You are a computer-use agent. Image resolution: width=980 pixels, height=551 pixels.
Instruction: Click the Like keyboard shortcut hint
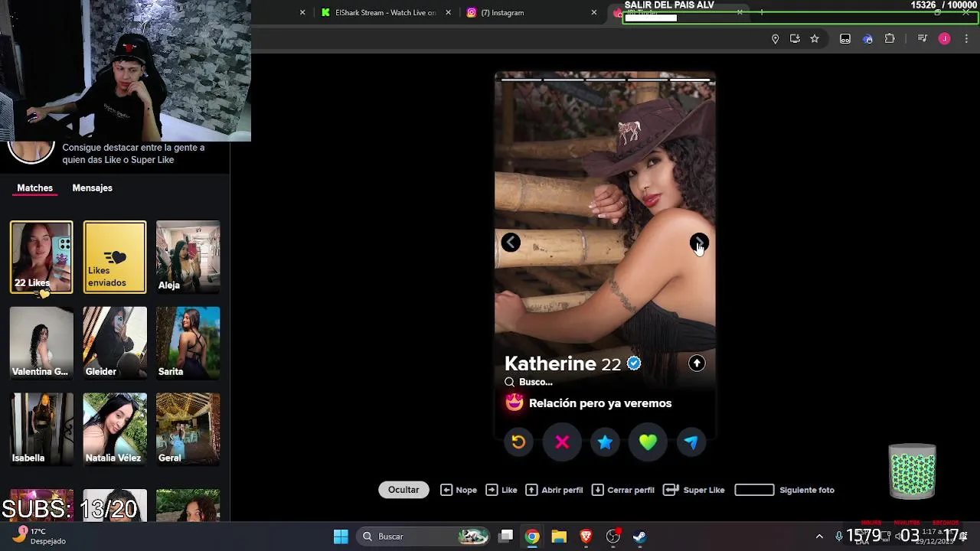(501, 490)
